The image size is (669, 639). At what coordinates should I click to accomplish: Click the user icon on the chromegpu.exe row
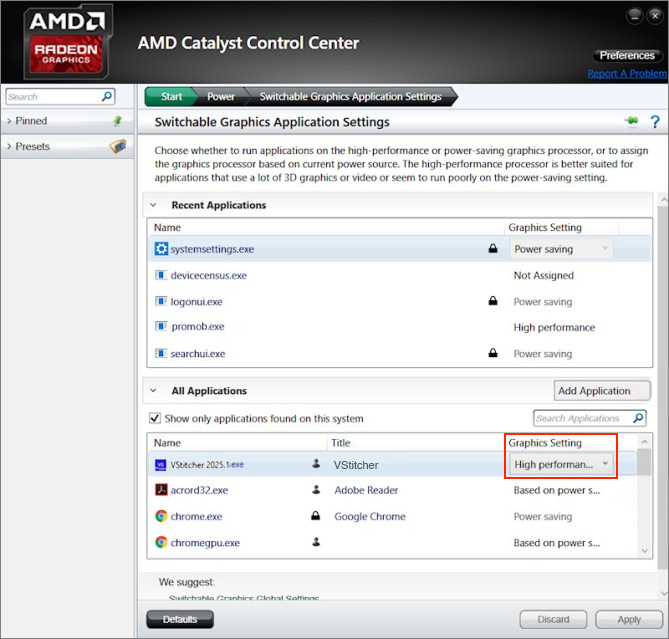click(x=316, y=542)
